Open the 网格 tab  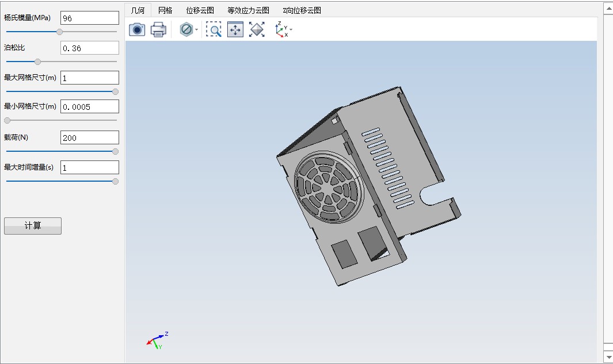[x=165, y=10]
